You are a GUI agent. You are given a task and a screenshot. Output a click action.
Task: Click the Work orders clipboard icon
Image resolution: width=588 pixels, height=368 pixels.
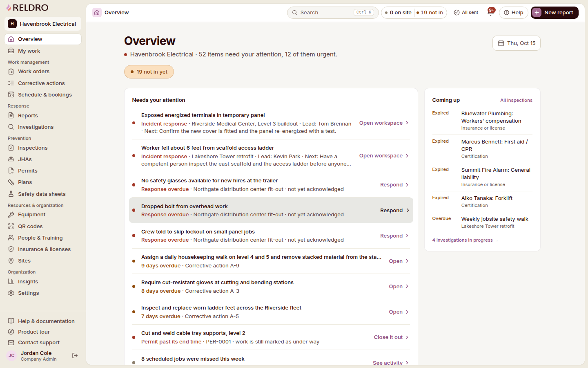[x=11, y=72]
